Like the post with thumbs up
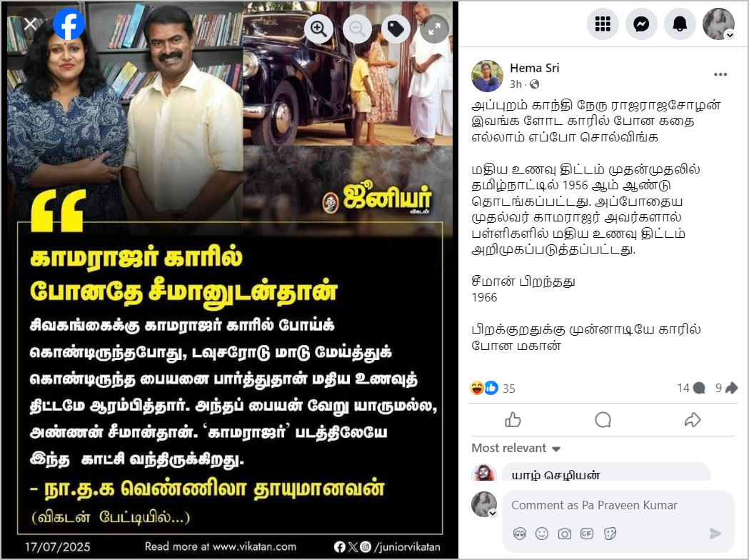749x560 pixels. pos(513,419)
